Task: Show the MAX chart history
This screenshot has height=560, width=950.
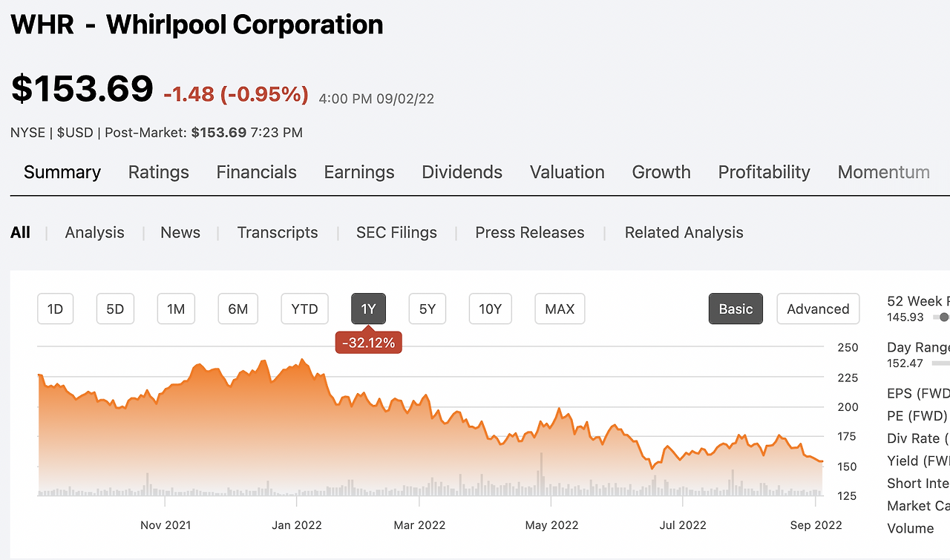Action: 560,309
